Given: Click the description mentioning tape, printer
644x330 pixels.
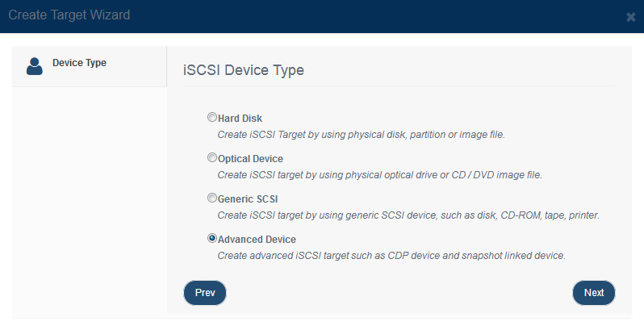Looking at the screenshot, I should (408, 215).
